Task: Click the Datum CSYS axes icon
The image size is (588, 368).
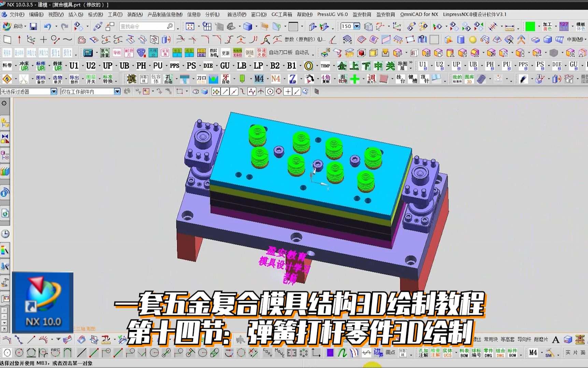Action: point(31,40)
